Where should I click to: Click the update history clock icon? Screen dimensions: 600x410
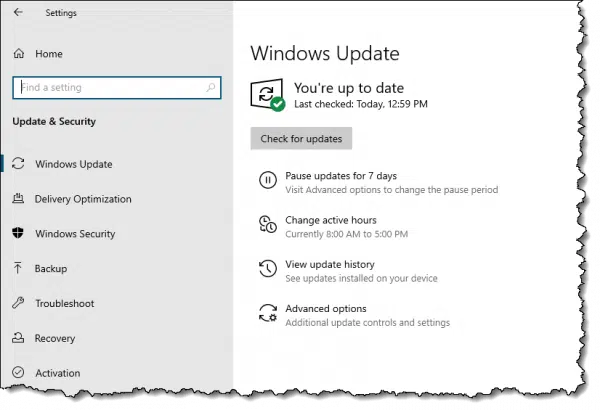(267, 268)
